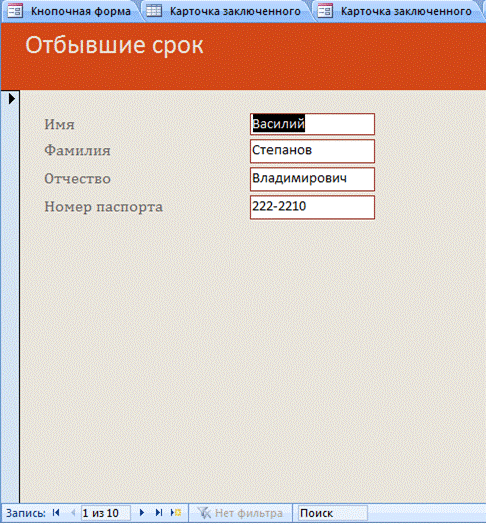
Task: Click the Отбывшие срок form header title
Action: pyautogui.click(x=114, y=45)
